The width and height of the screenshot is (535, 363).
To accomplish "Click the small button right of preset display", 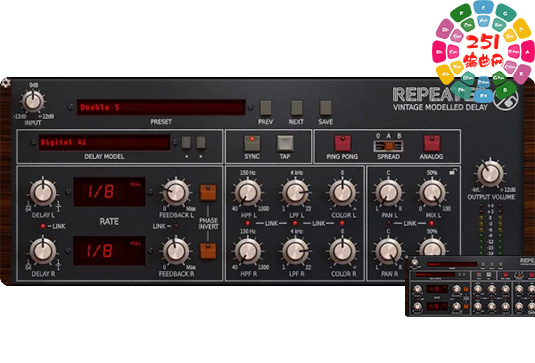I will coord(251,107).
